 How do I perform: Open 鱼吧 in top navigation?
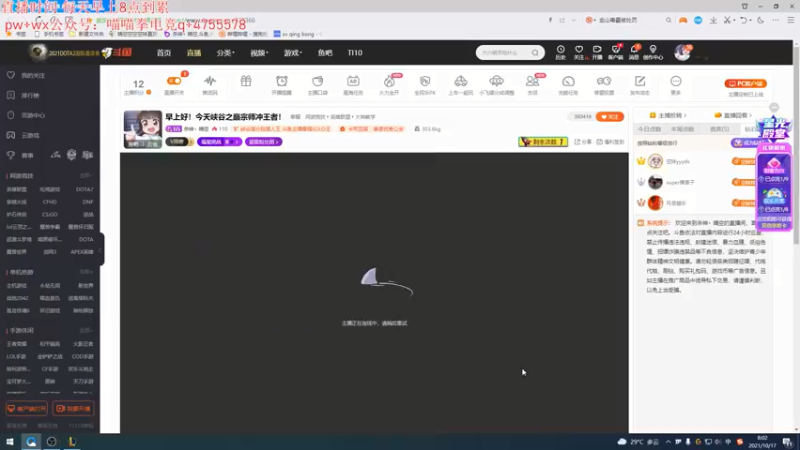tap(325, 53)
